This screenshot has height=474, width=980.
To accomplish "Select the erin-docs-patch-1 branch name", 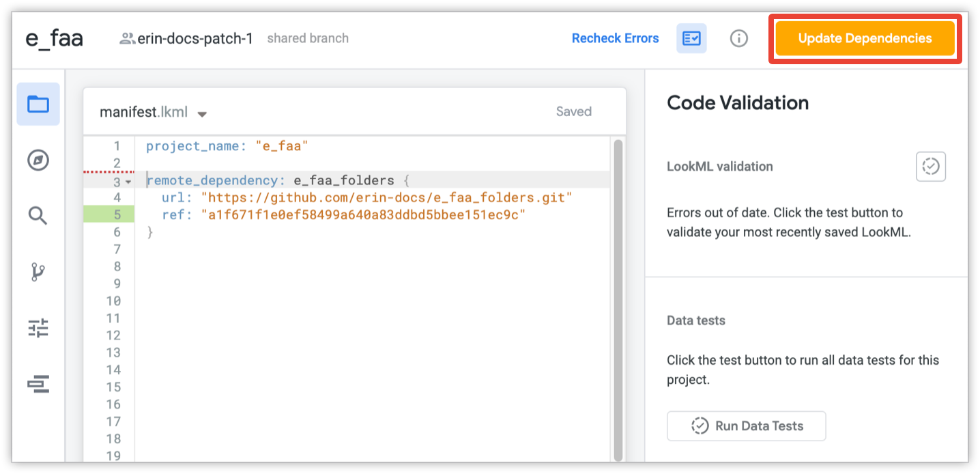I will pos(195,38).
